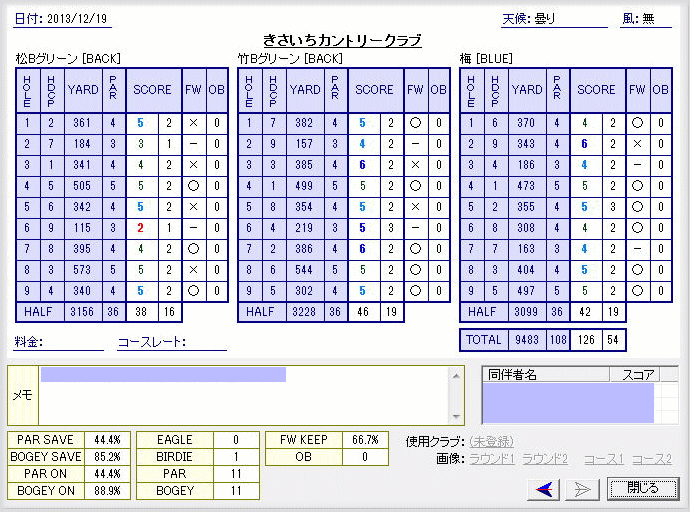Image resolution: width=690 pixels, height=512 pixels.
Task: Select yard value 544 in 竹 table
Action: pyautogui.click(x=304, y=270)
